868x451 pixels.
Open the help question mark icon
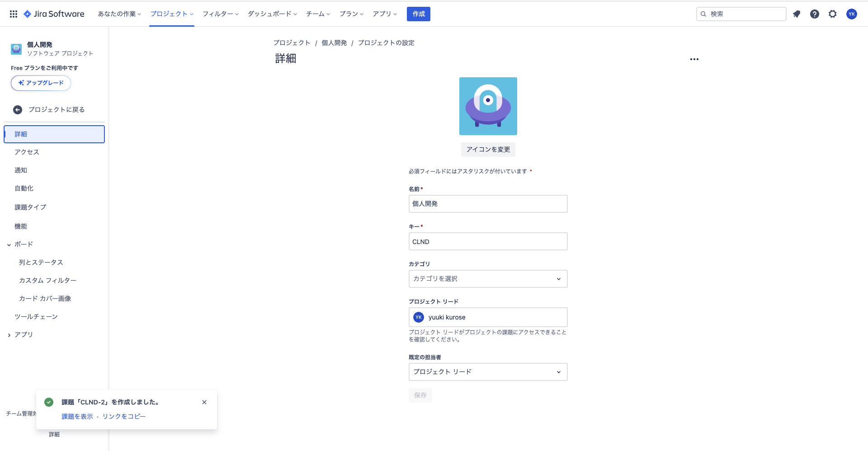point(815,14)
